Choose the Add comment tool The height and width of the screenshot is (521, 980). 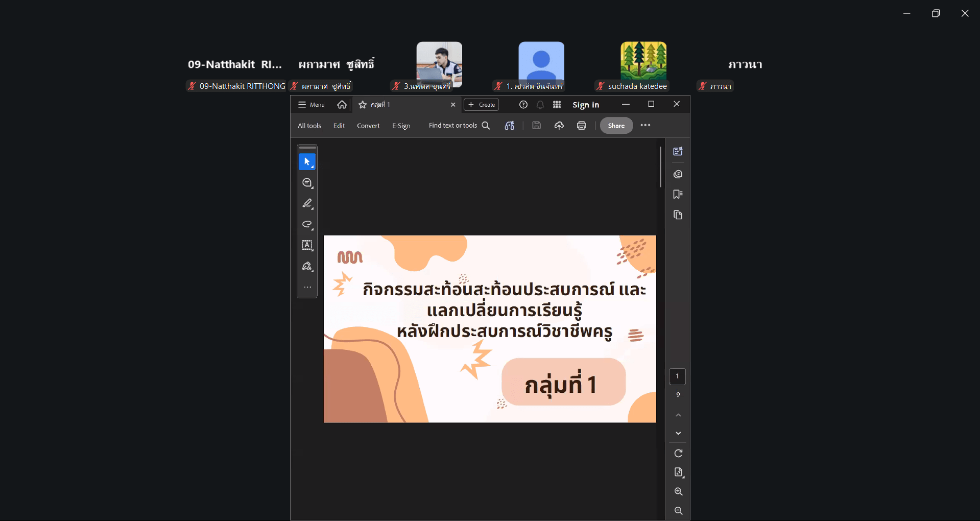307,183
